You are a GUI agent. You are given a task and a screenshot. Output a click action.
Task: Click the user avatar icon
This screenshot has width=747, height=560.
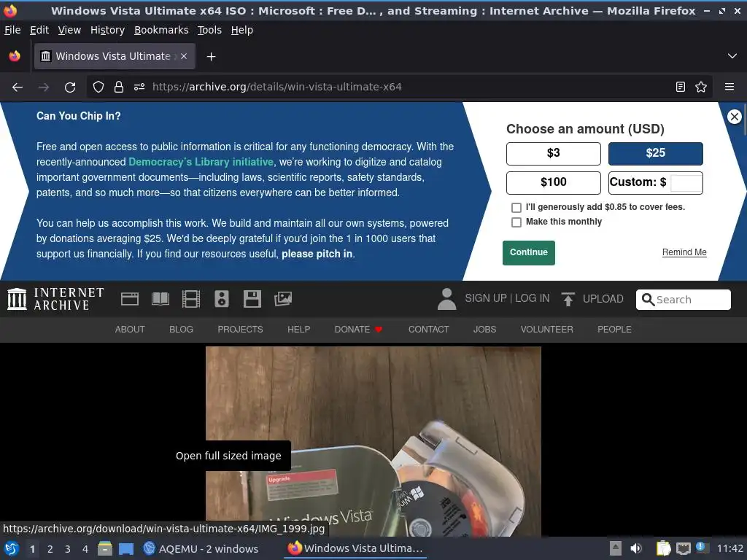click(447, 299)
